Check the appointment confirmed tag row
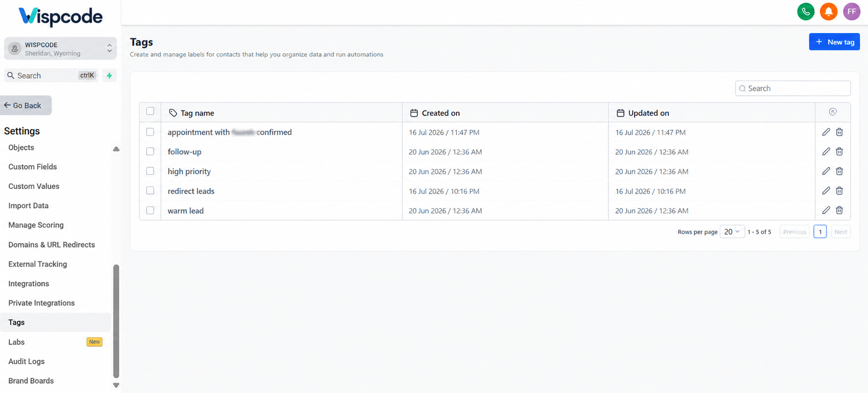868x393 pixels. pyautogui.click(x=150, y=132)
